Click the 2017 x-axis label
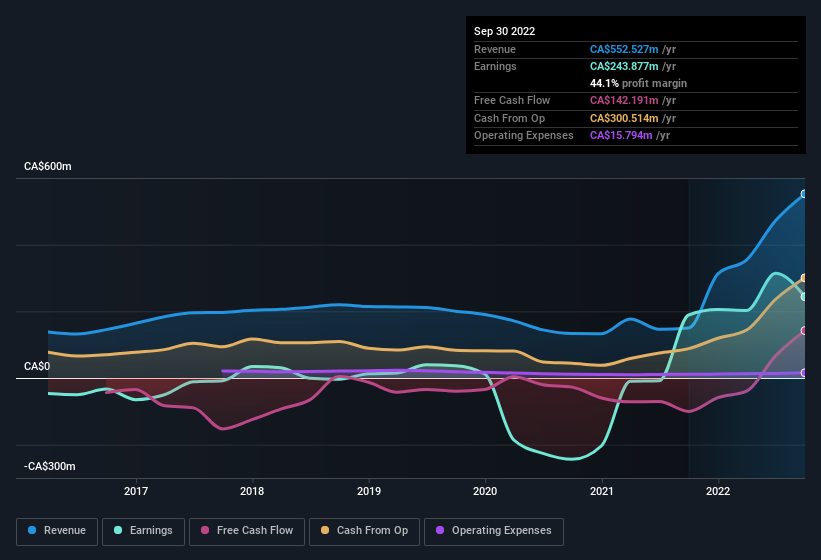This screenshot has width=821, height=560. pos(136,491)
